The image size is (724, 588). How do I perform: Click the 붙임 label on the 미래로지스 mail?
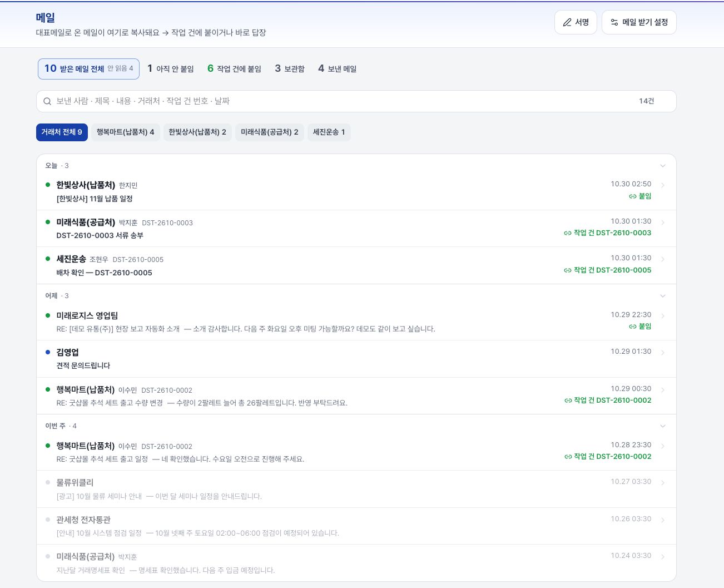click(x=645, y=327)
